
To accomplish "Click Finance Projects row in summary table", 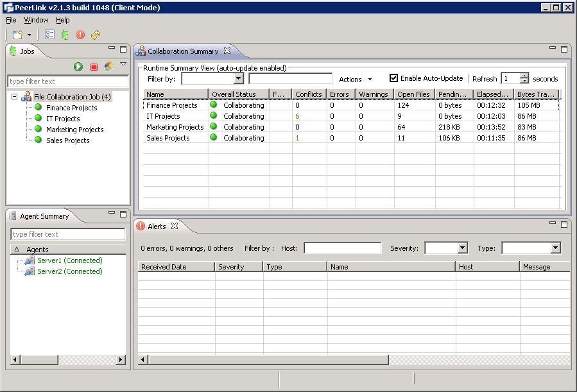I will click(x=351, y=105).
